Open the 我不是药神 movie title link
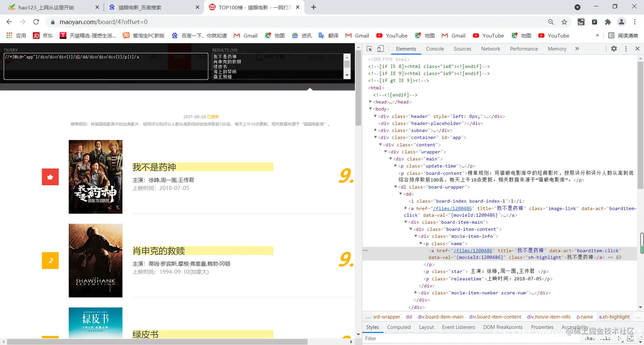 [x=154, y=167]
